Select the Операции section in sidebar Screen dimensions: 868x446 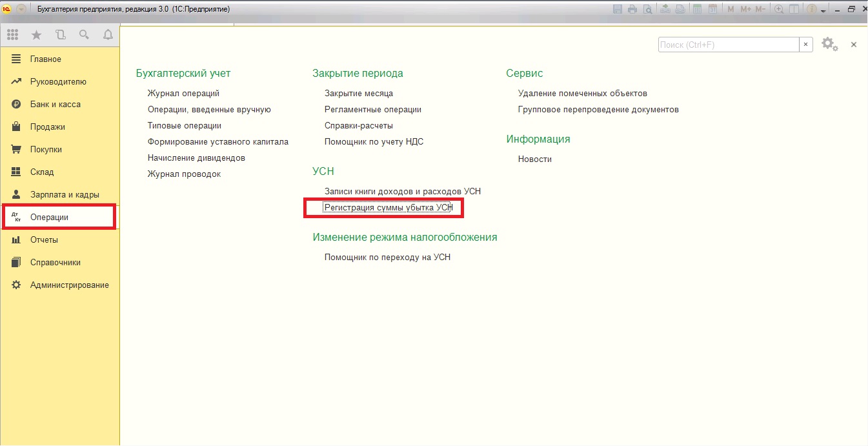pos(49,218)
